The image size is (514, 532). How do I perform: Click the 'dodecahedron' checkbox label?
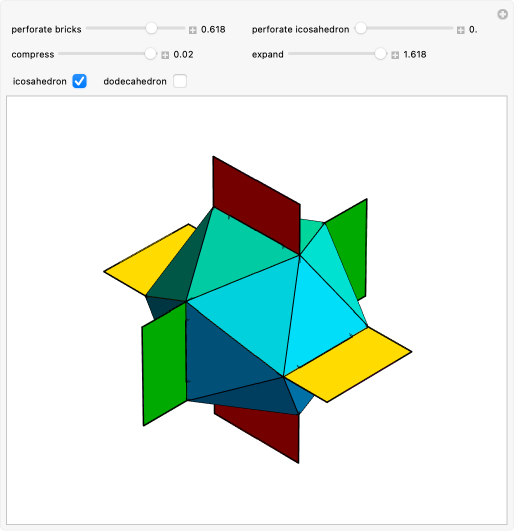pyautogui.click(x=135, y=81)
